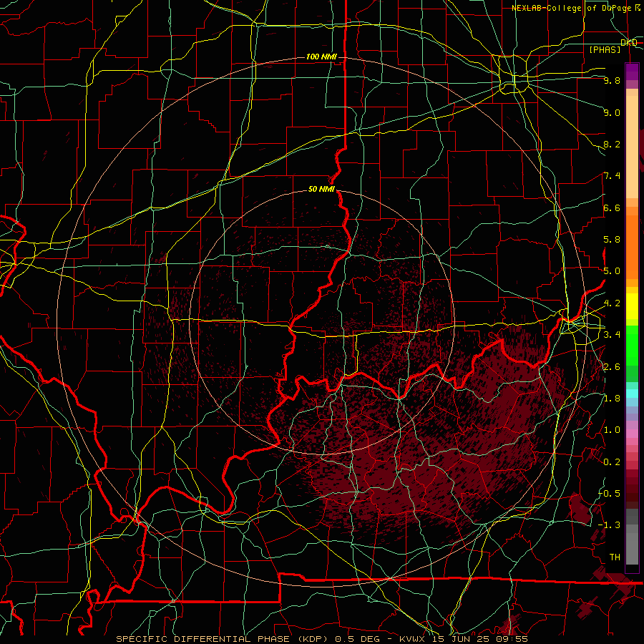Select the [PHAS] legend header

pyautogui.click(x=605, y=49)
